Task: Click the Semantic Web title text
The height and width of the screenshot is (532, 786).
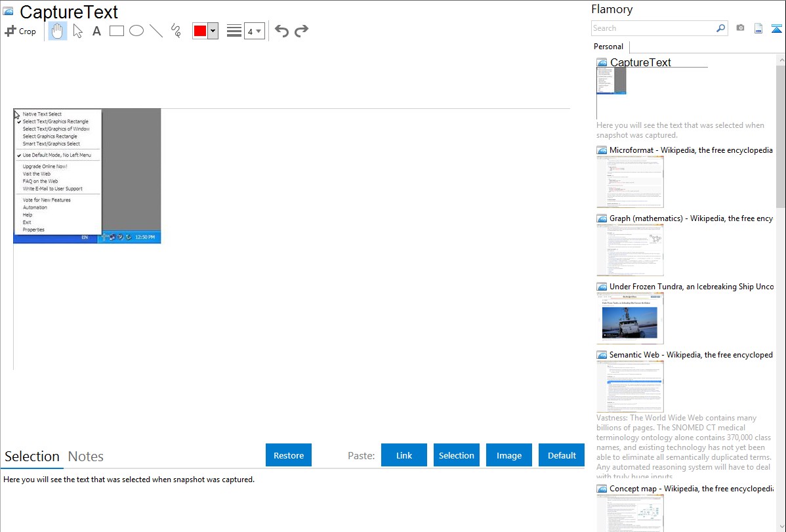Action: click(691, 354)
